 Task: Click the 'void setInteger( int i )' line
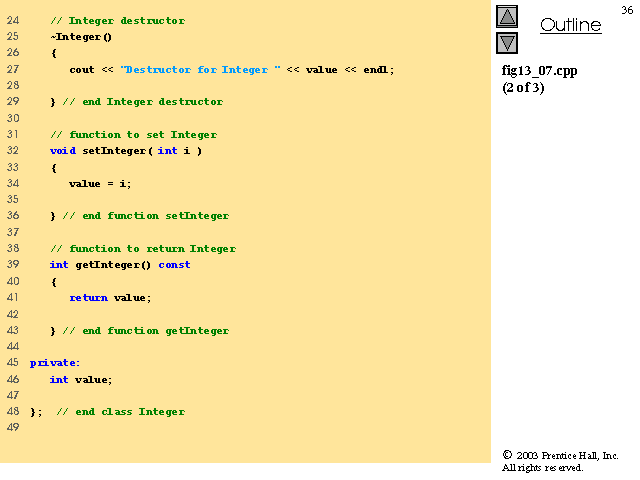click(126, 151)
